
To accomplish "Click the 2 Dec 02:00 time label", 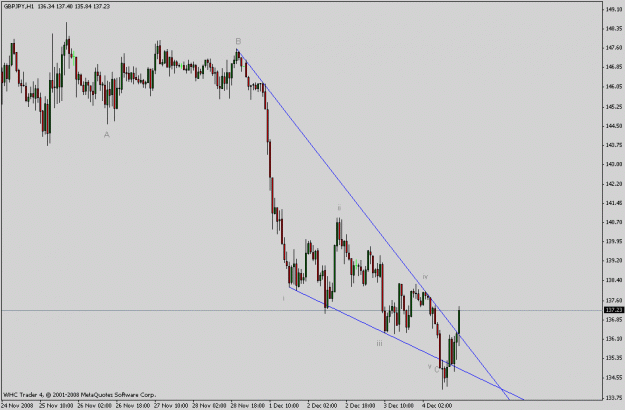I will click(322, 406).
